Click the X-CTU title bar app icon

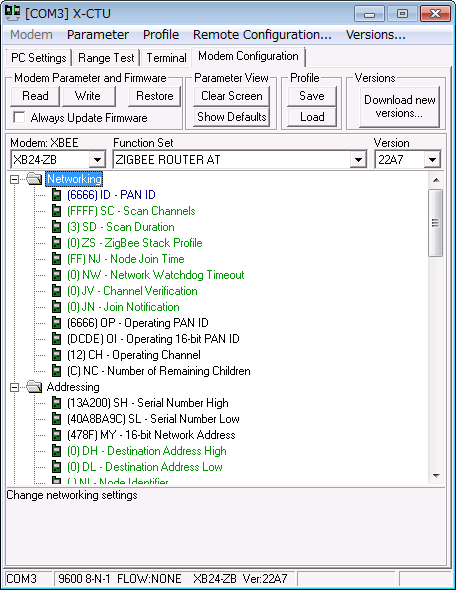pos(13,13)
